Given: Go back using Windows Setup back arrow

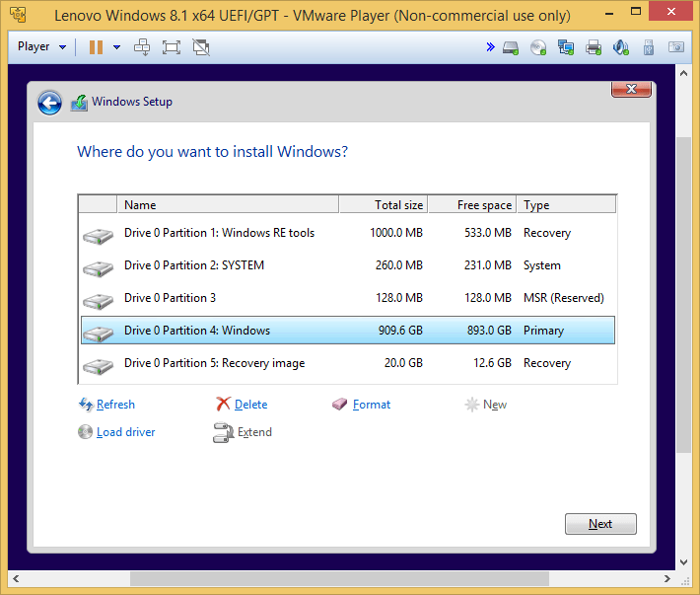Looking at the screenshot, I should [x=49, y=103].
